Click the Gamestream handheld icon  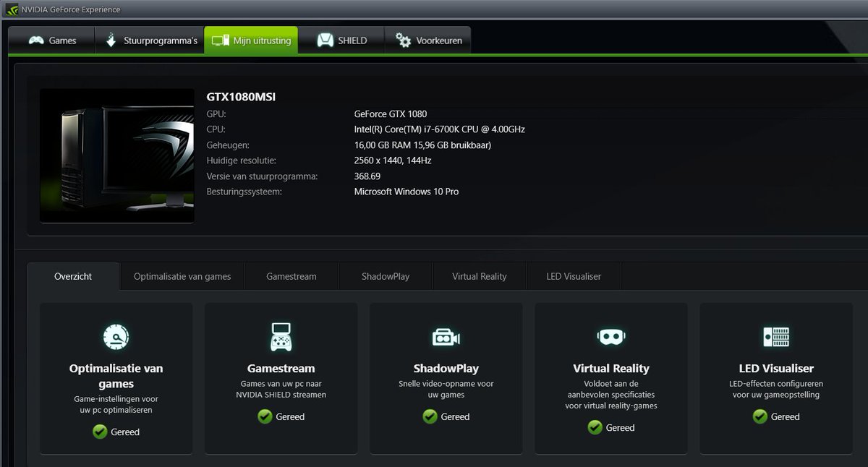coord(281,336)
